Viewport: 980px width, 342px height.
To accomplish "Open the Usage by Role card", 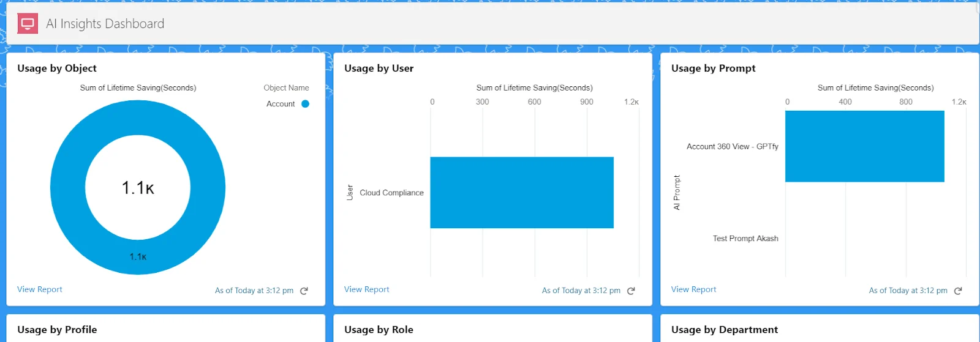I will [379, 330].
